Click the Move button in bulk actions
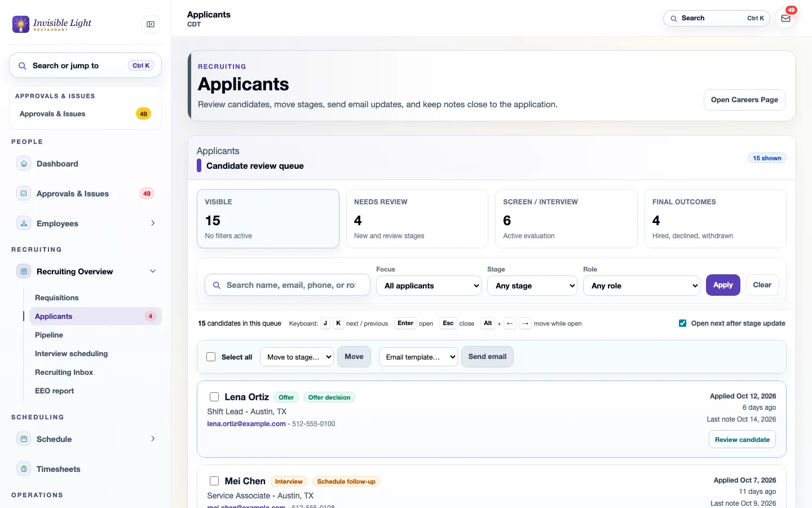812x508 pixels. (354, 357)
